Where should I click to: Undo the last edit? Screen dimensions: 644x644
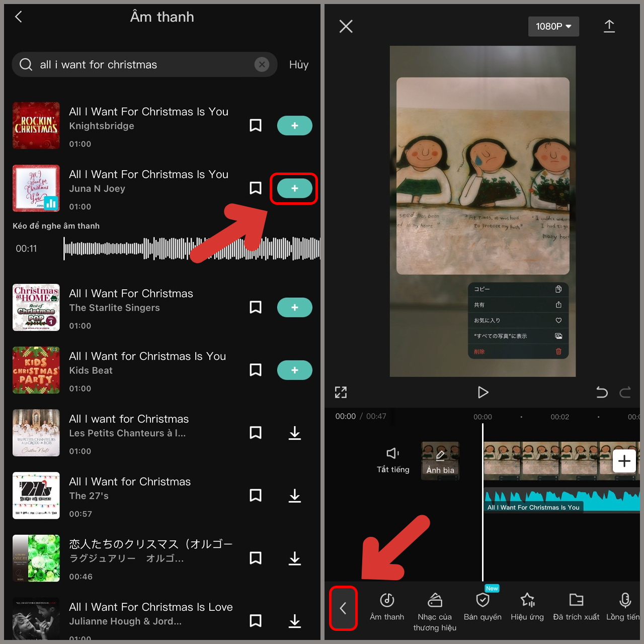click(602, 392)
